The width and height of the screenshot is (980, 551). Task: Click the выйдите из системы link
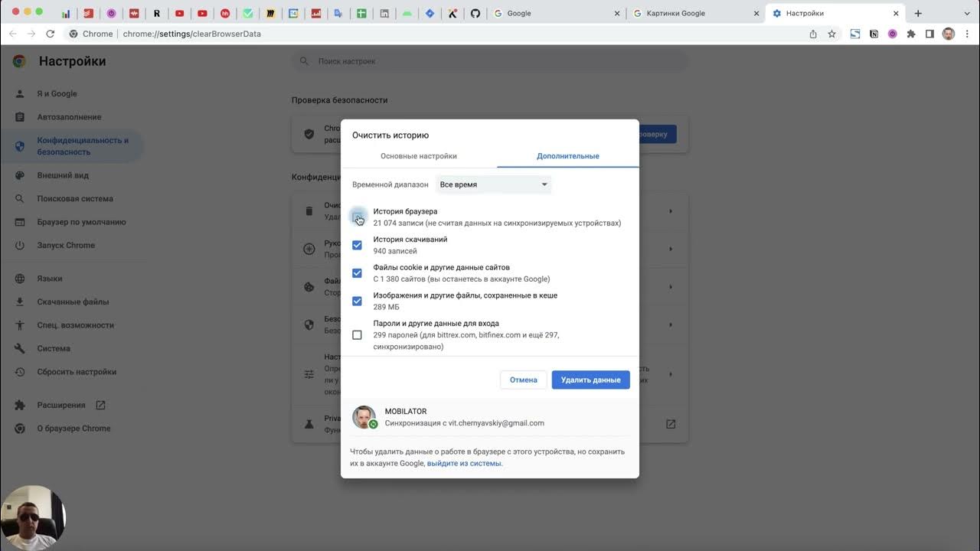click(x=464, y=463)
